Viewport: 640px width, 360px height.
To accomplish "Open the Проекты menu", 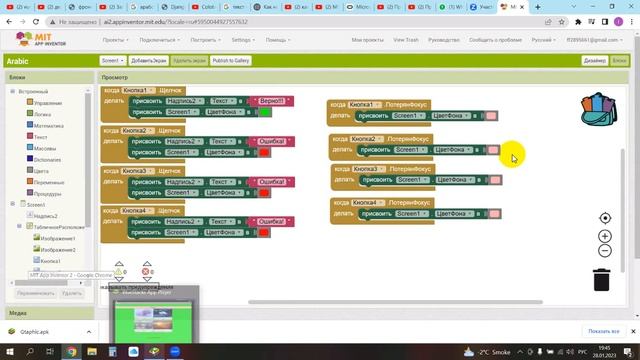I will 115,40.
